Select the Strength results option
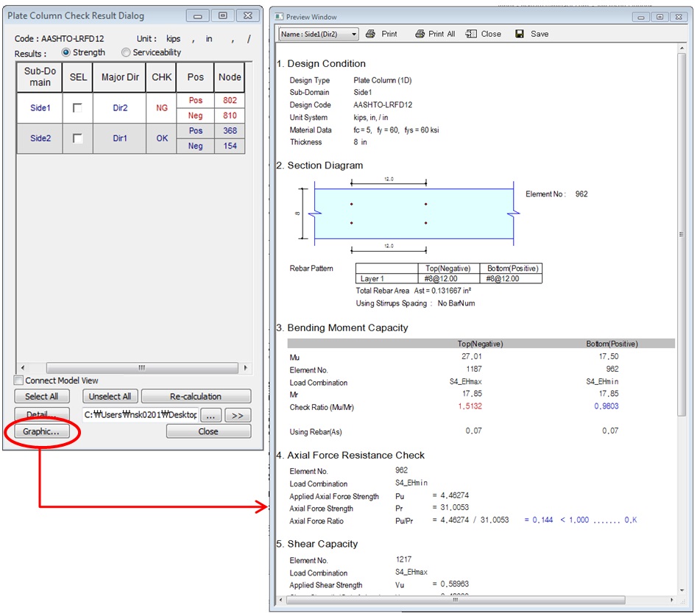Screen dimensions: 700x616 pos(67,52)
